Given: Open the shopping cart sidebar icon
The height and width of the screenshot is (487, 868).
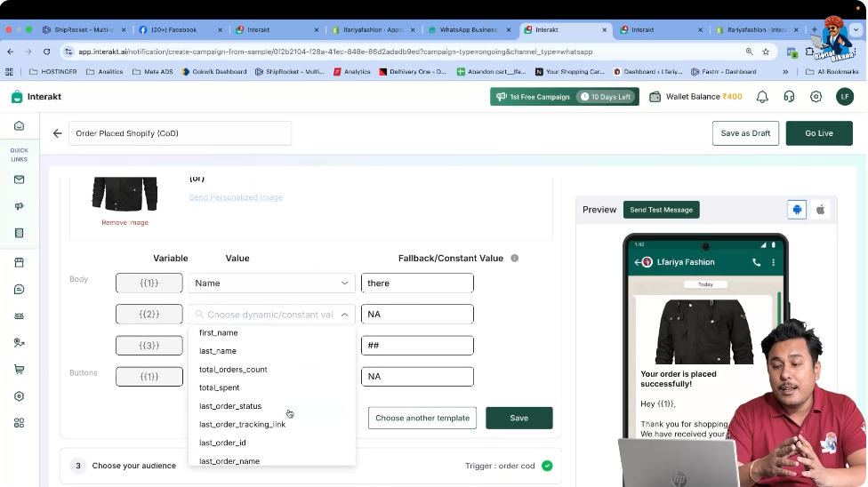Looking at the screenshot, I should coord(19,369).
